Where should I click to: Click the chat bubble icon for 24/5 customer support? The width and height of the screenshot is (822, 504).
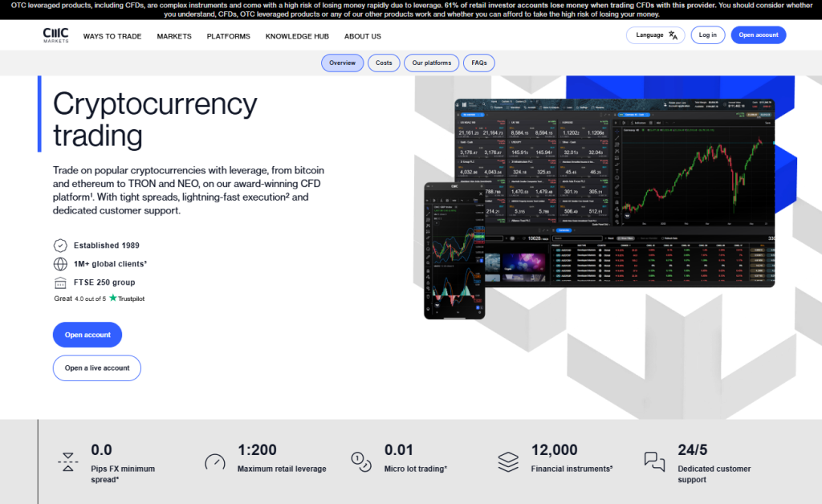point(654,461)
